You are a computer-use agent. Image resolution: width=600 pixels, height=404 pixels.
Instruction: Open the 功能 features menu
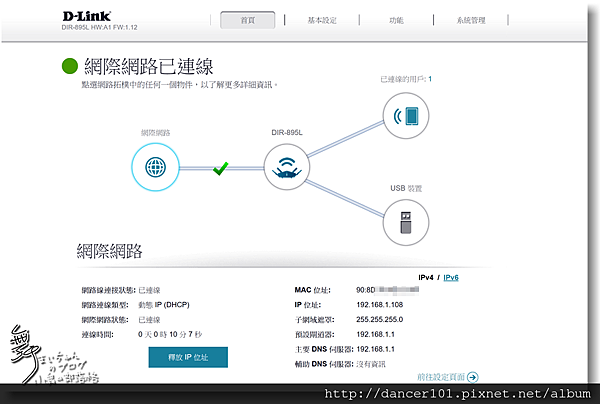[396, 20]
